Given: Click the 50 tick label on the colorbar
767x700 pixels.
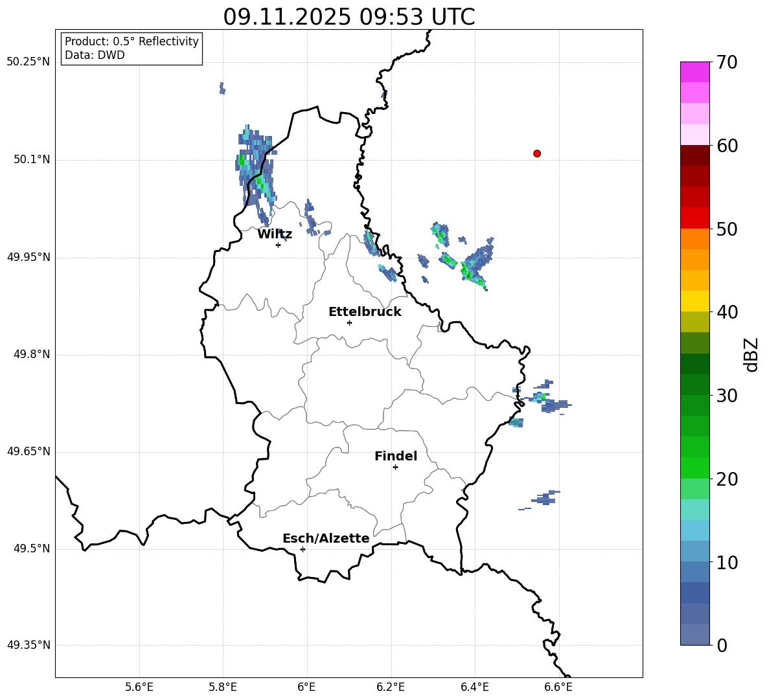Looking at the screenshot, I should pyautogui.click(x=727, y=229).
